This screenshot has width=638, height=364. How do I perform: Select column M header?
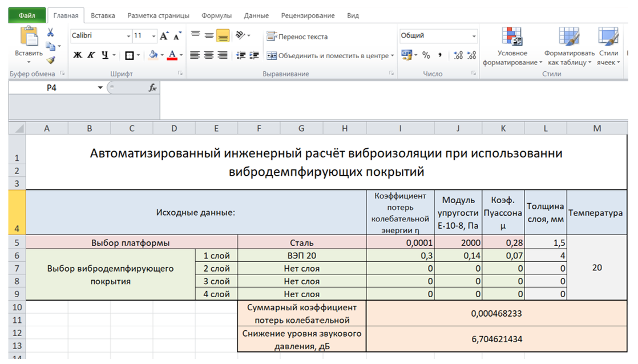[597, 128]
